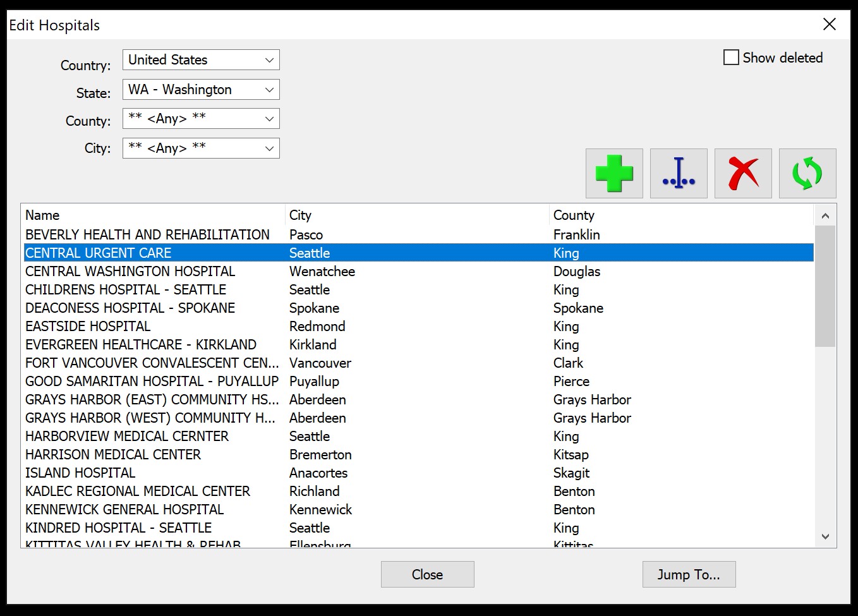Screen dimensions: 858x616
Task: Open the City filter dropdown
Action: coord(201,148)
